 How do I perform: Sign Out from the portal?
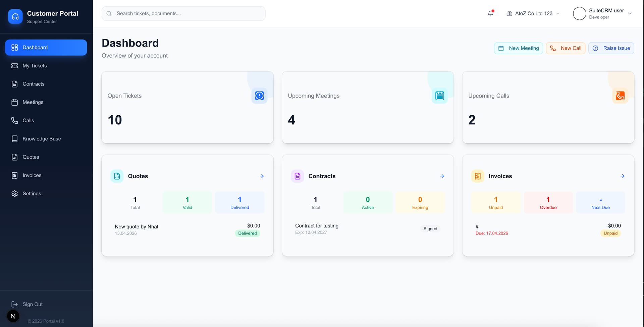tap(32, 304)
